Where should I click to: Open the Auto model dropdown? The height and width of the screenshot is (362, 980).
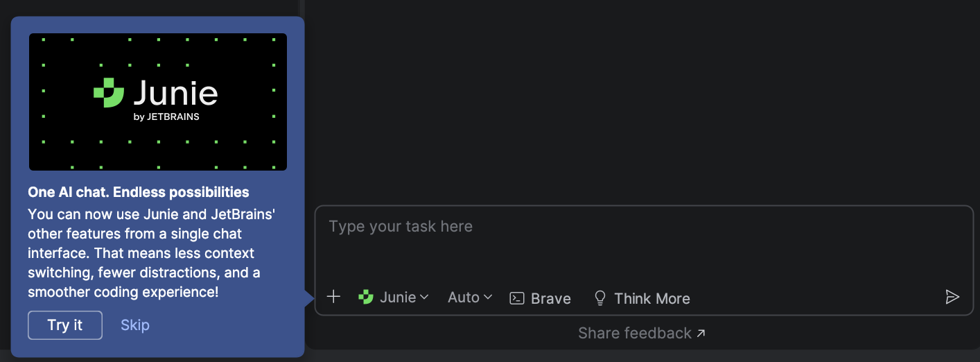coord(464,298)
